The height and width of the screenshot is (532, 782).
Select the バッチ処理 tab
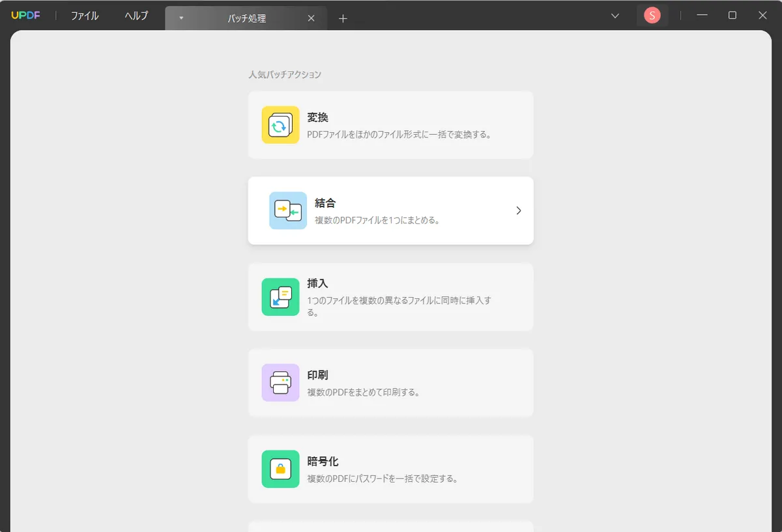[246, 18]
